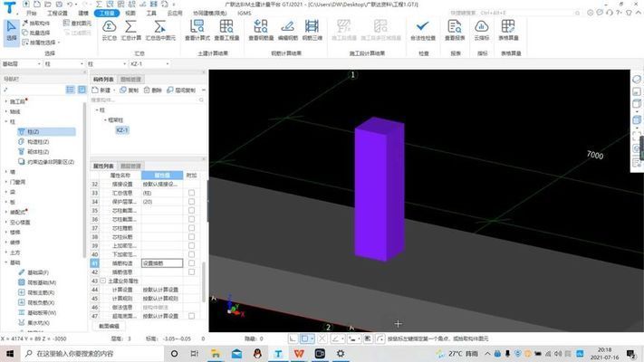Open the KZ-1 component dropdown
Screen dimensions: 644x362
pyautogui.click(x=163, y=64)
